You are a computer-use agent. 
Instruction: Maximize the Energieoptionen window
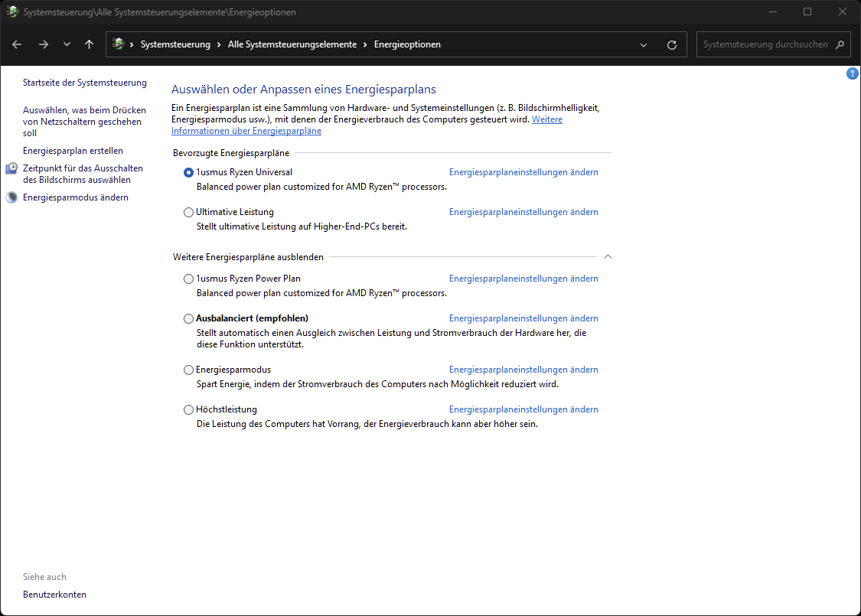(807, 11)
